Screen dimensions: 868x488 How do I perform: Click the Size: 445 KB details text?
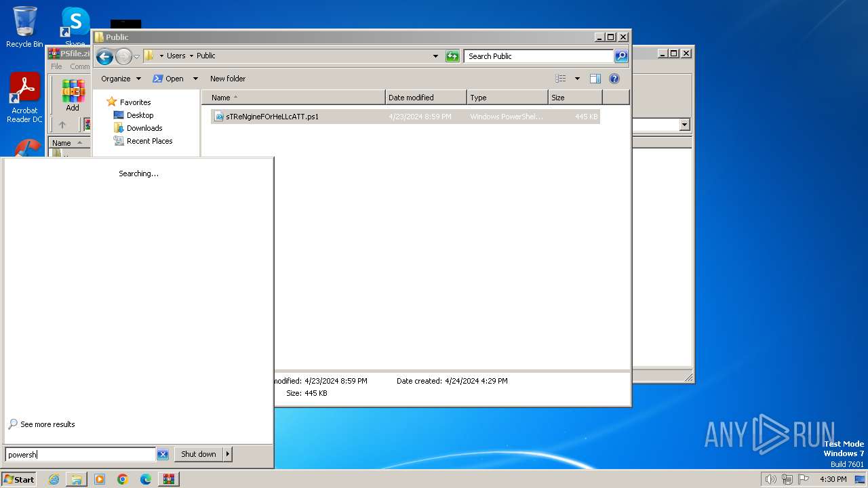307,393
